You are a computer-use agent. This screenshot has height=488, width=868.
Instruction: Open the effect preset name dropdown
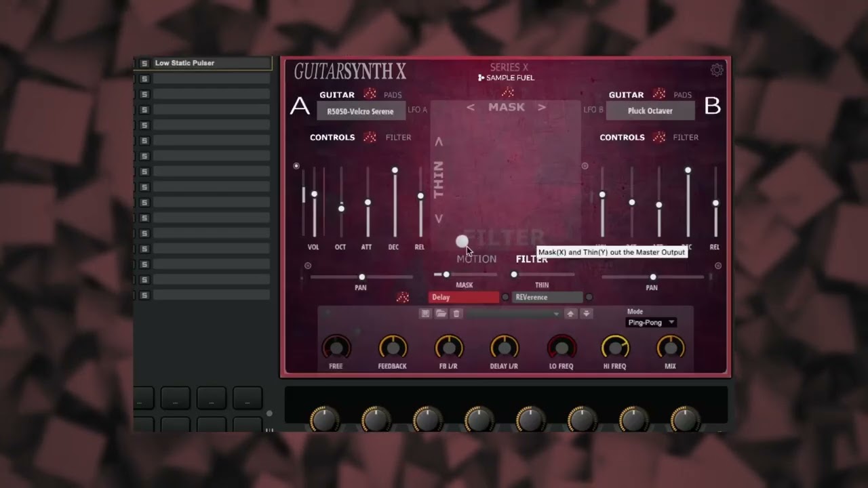(514, 314)
